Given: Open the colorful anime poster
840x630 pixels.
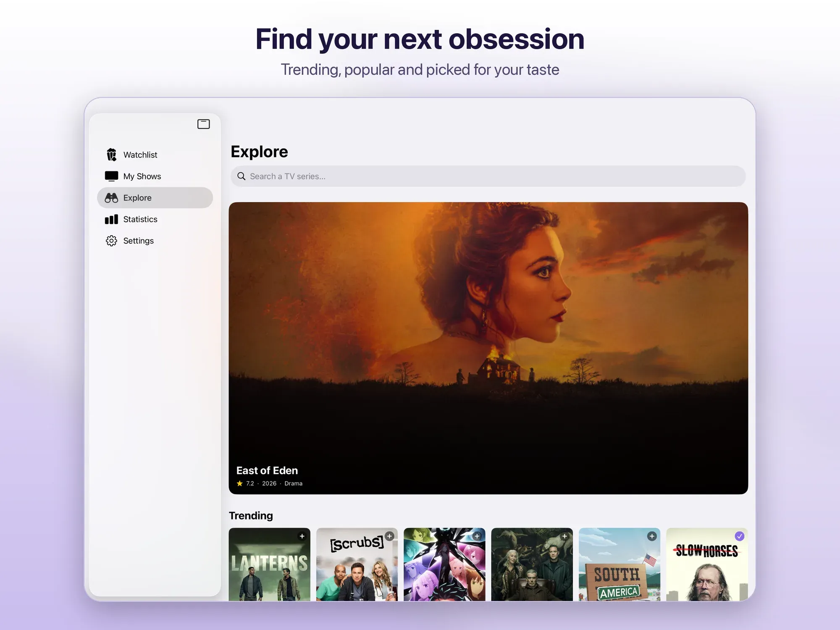Looking at the screenshot, I should click(444, 564).
